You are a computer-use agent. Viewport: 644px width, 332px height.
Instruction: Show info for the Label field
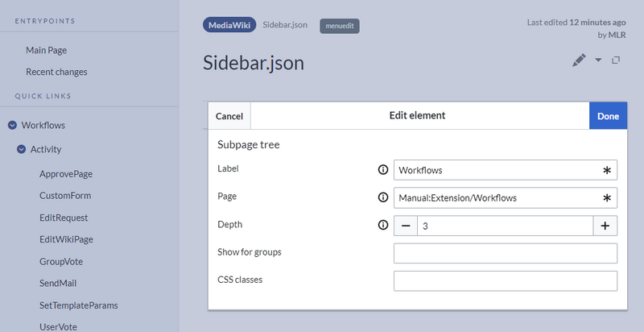tap(383, 170)
